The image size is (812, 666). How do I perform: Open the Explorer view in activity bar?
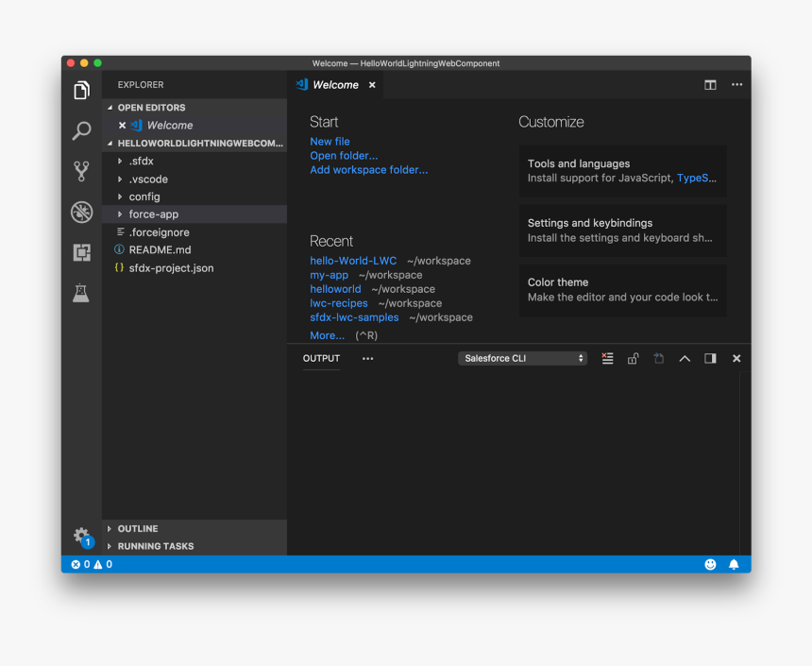[81, 90]
